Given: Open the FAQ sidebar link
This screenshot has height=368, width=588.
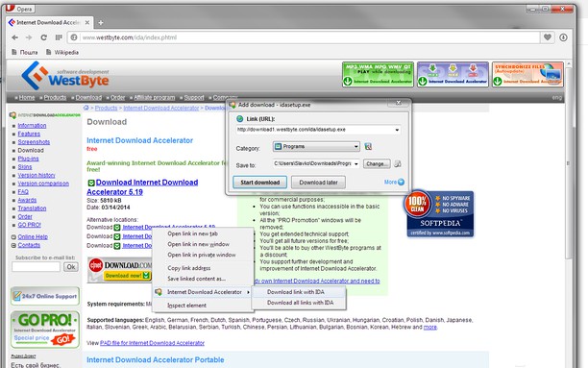Looking at the screenshot, I should click(23, 192).
